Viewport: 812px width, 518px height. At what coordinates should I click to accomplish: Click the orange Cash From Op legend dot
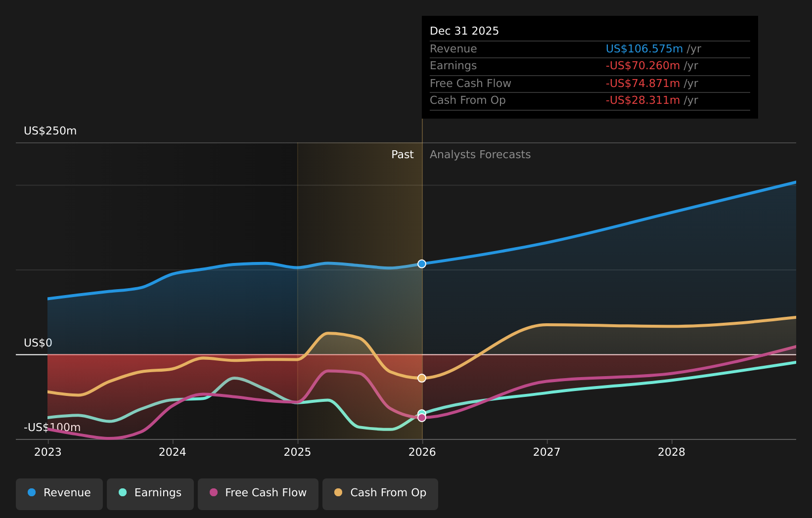pos(338,492)
